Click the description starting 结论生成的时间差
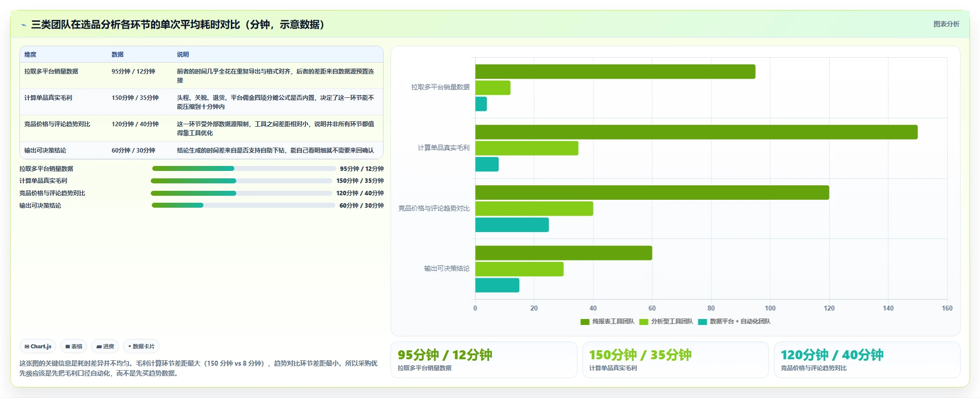Viewport: 980px width, 398px height. (x=275, y=151)
